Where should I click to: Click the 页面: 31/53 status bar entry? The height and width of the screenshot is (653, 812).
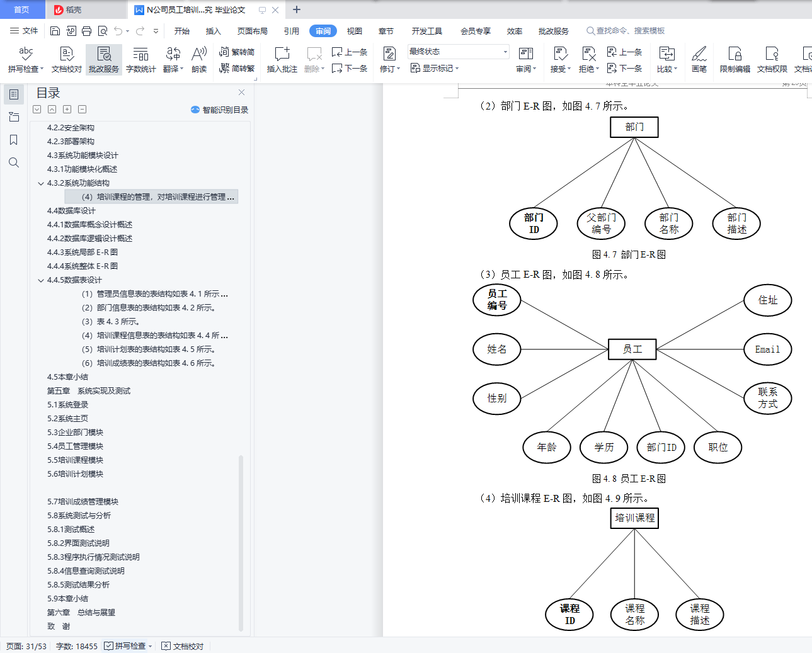[26, 646]
